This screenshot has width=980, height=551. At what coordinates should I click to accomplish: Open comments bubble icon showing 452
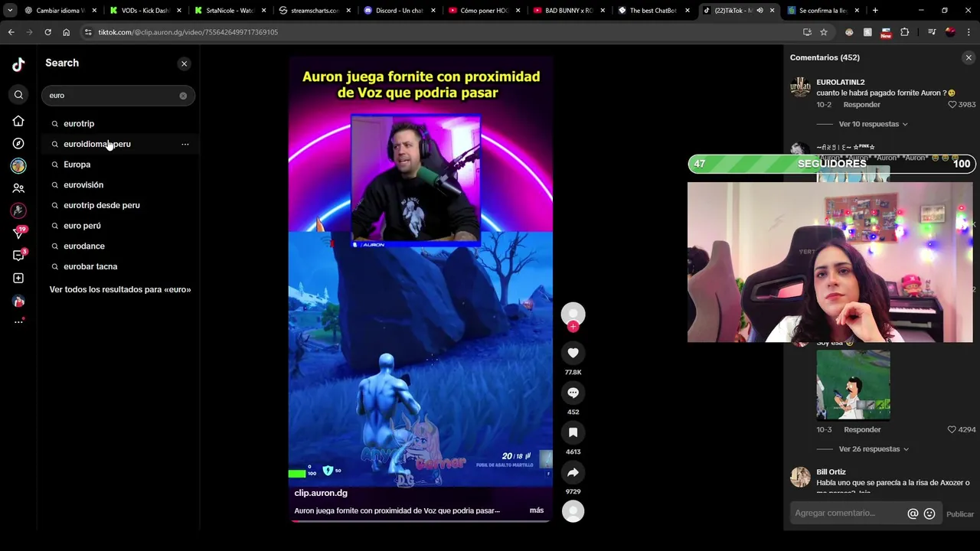[x=573, y=393]
